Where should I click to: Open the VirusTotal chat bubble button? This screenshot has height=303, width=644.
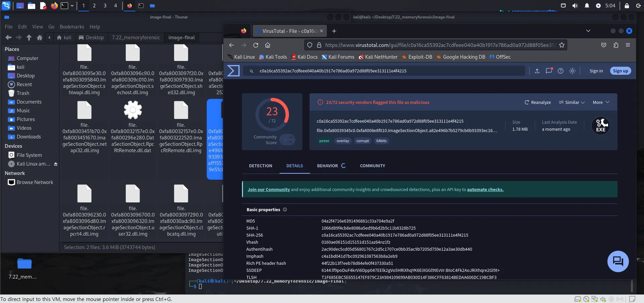[618, 261]
